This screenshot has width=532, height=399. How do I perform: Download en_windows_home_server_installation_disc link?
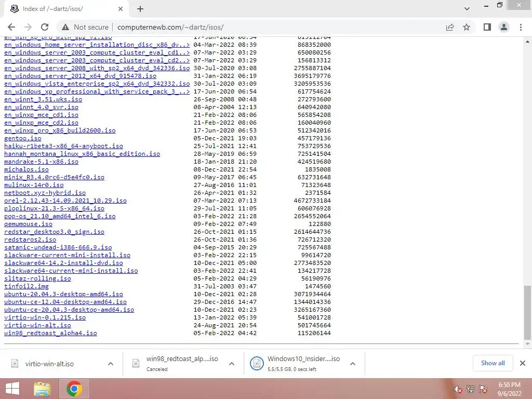click(x=97, y=45)
